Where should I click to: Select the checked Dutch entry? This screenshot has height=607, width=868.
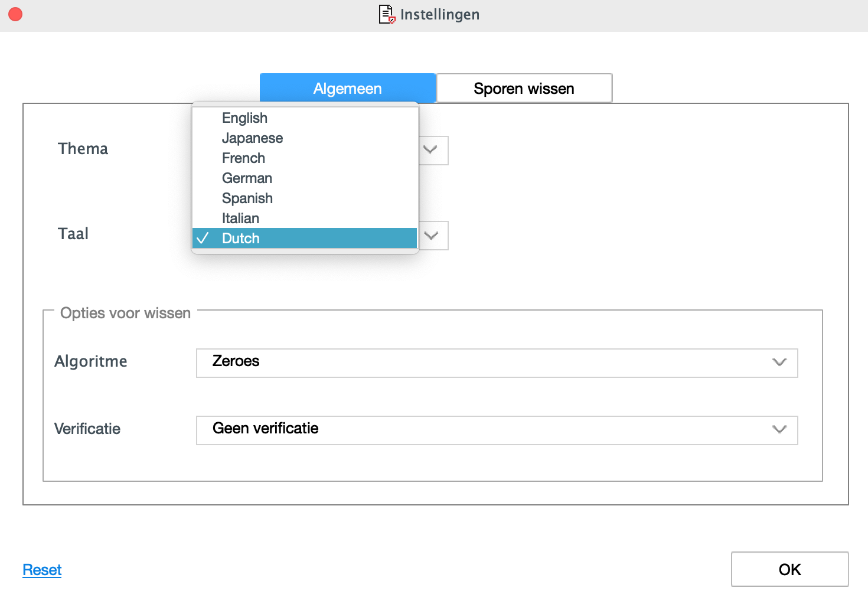coord(305,239)
